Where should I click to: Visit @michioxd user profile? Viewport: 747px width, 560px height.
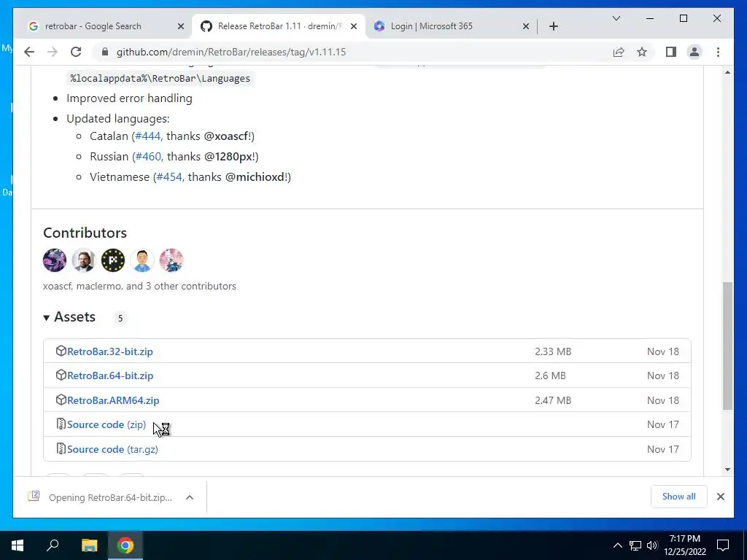[255, 177]
